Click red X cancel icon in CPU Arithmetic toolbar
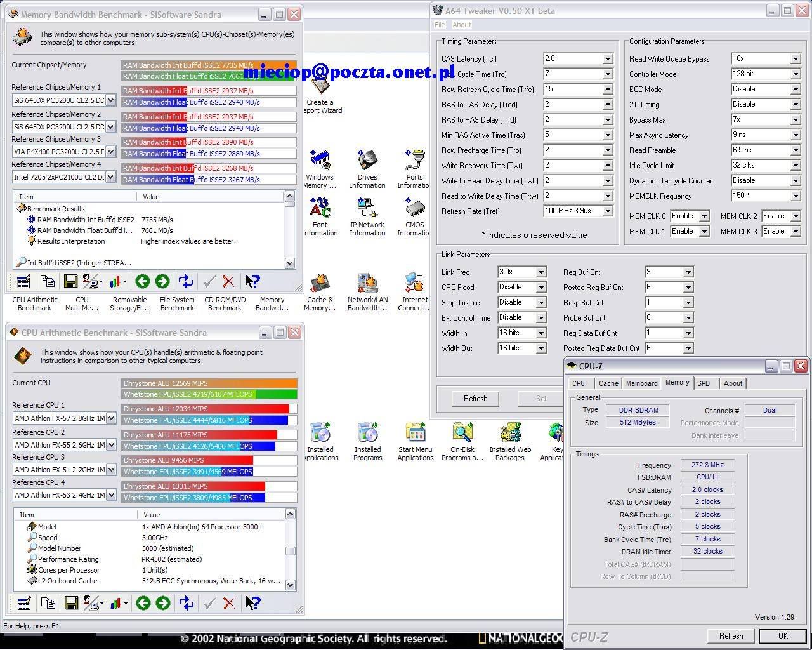The height and width of the screenshot is (650, 812). click(229, 603)
